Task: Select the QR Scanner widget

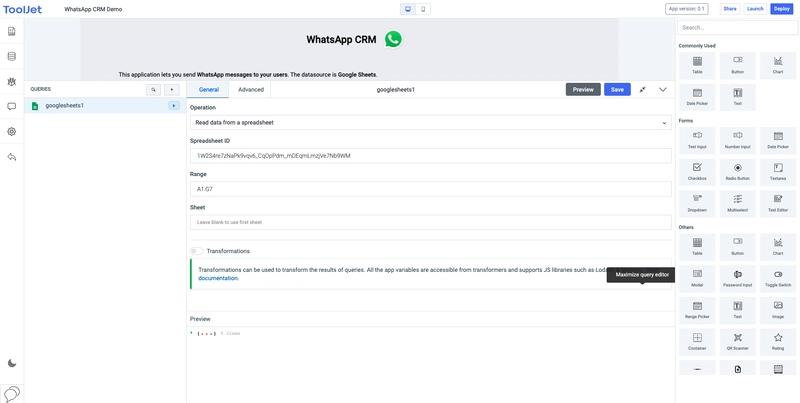Action: [x=737, y=341]
